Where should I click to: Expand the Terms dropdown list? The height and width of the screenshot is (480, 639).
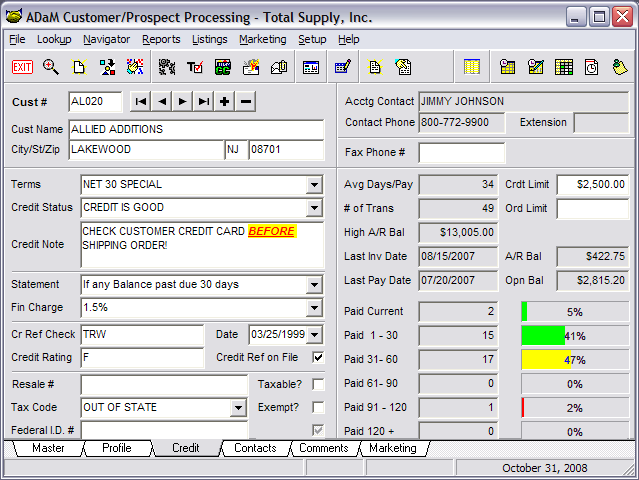point(315,185)
